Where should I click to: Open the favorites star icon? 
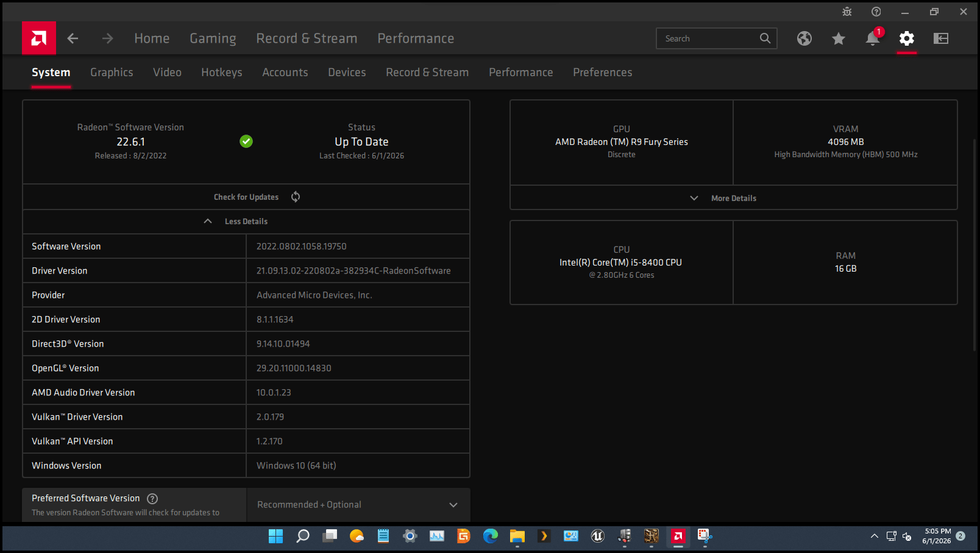(839, 38)
